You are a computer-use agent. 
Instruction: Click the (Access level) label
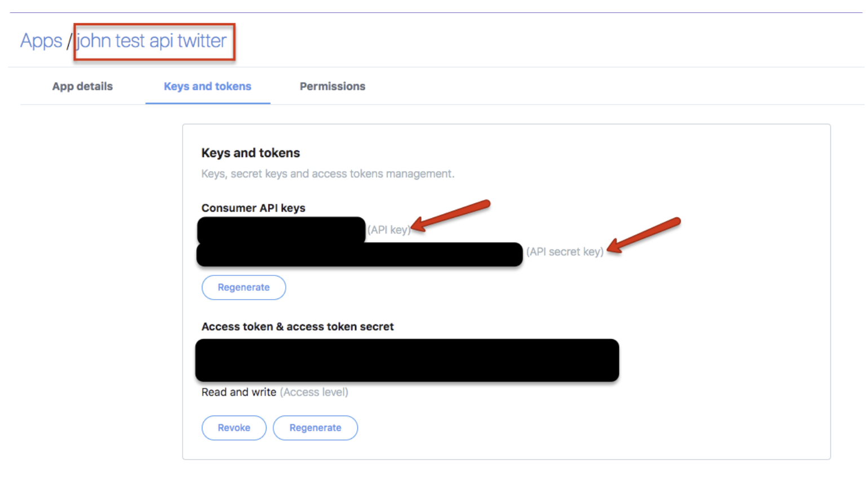314,393
